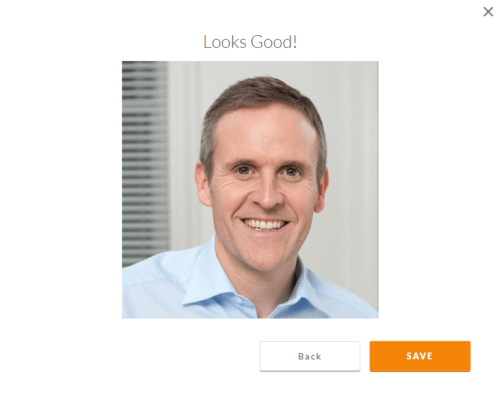Image resolution: width=500 pixels, height=401 pixels.
Task: Click the man's face in the photo
Action: pos(265,187)
